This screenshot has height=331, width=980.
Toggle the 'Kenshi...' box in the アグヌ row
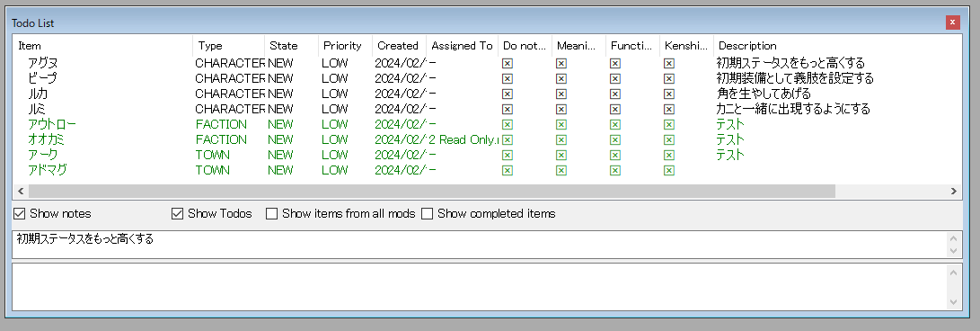click(668, 63)
